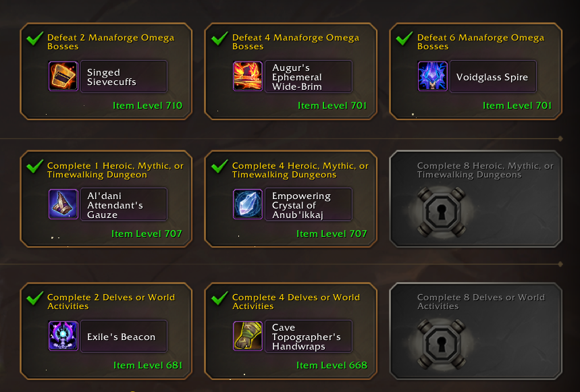Screen dimensions: 580x392
Task: Click the Singed Sievecuffs name label
Action: point(111,77)
